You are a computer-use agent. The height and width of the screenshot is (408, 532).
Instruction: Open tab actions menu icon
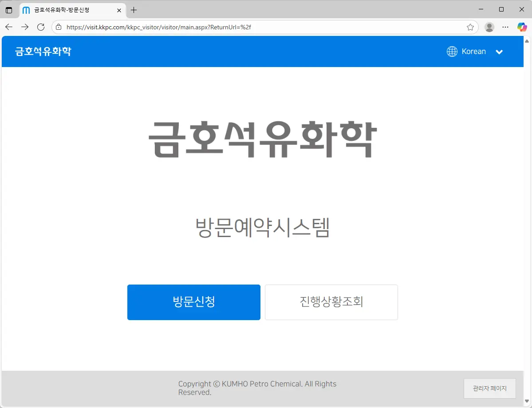click(9, 10)
